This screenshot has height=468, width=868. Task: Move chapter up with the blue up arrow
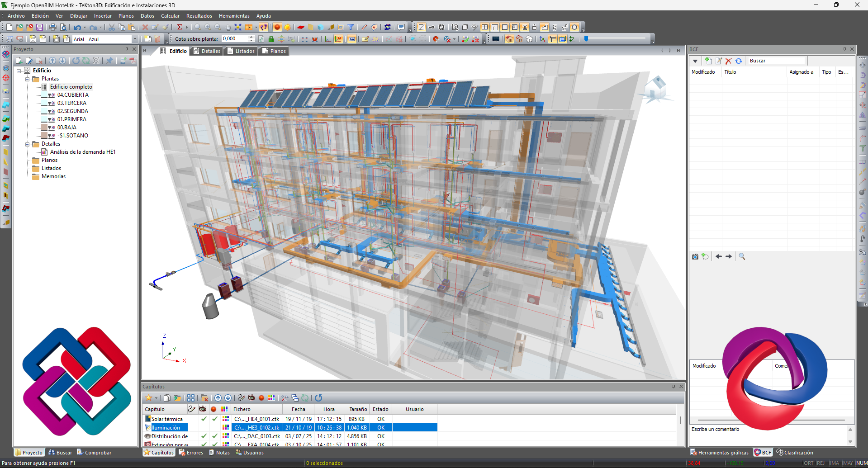pyautogui.click(x=218, y=398)
